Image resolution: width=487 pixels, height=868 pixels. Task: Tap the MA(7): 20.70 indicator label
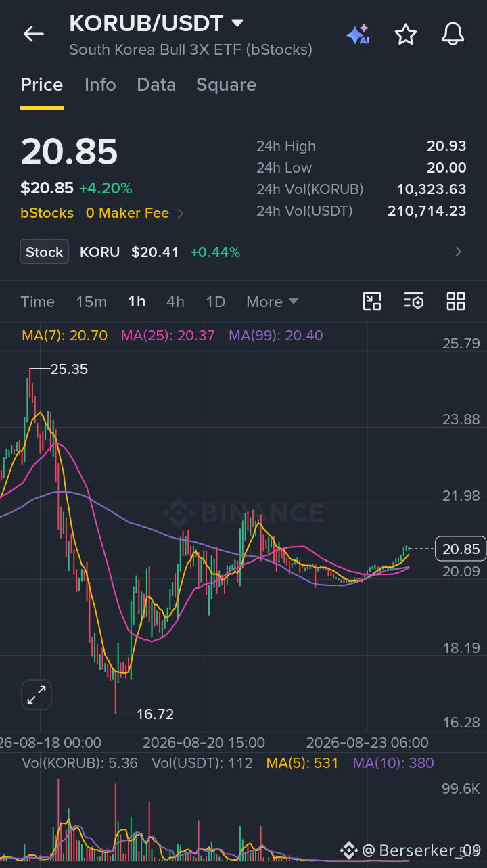(x=64, y=335)
